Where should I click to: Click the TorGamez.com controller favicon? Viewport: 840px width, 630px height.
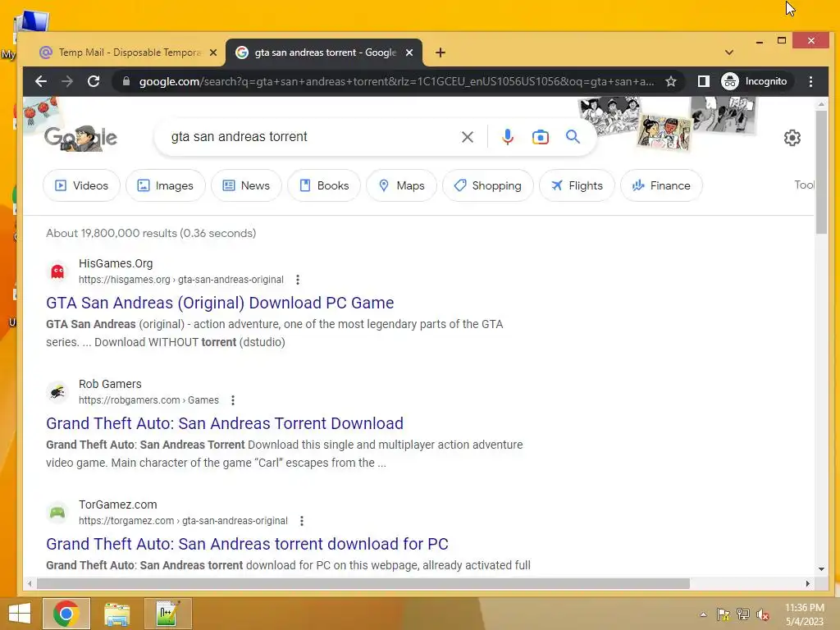click(x=57, y=513)
